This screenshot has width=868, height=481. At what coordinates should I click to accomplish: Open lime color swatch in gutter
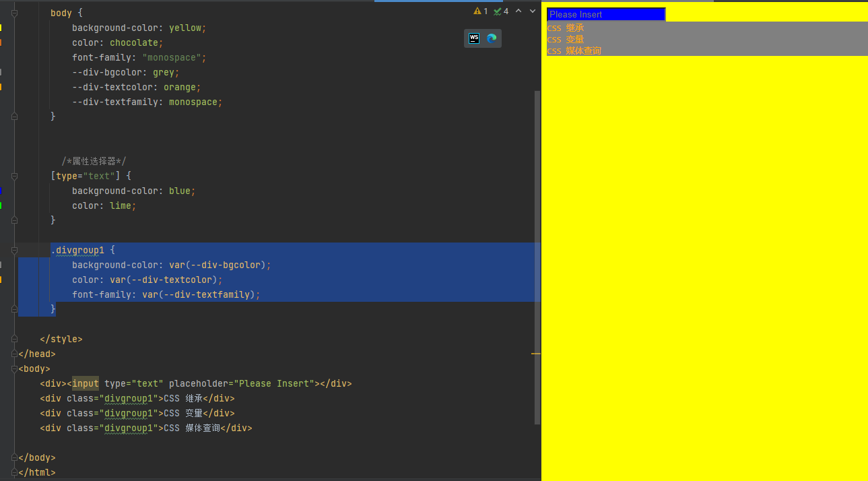coord(1,205)
